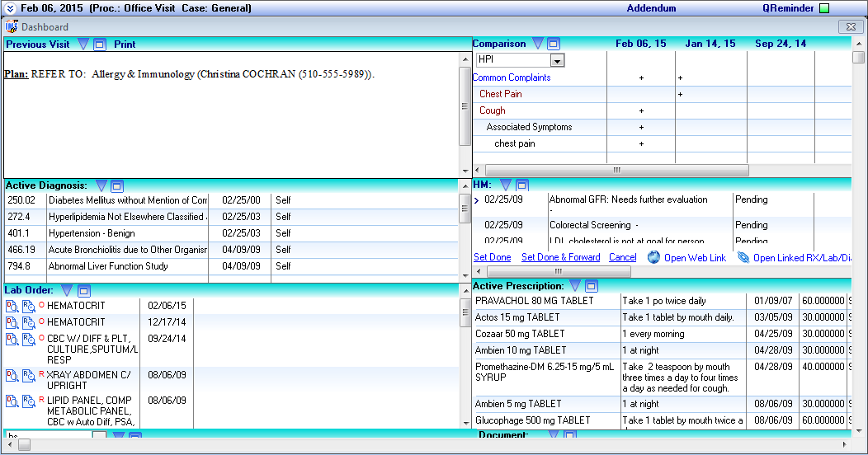Click Open Web Link globe icon
The image size is (868, 455).
tap(653, 258)
